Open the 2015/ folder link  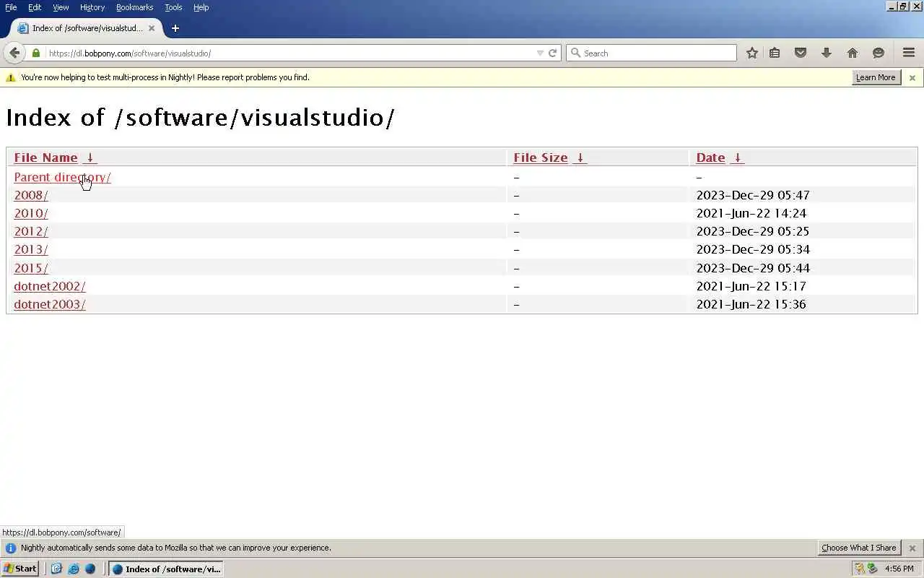click(x=31, y=268)
